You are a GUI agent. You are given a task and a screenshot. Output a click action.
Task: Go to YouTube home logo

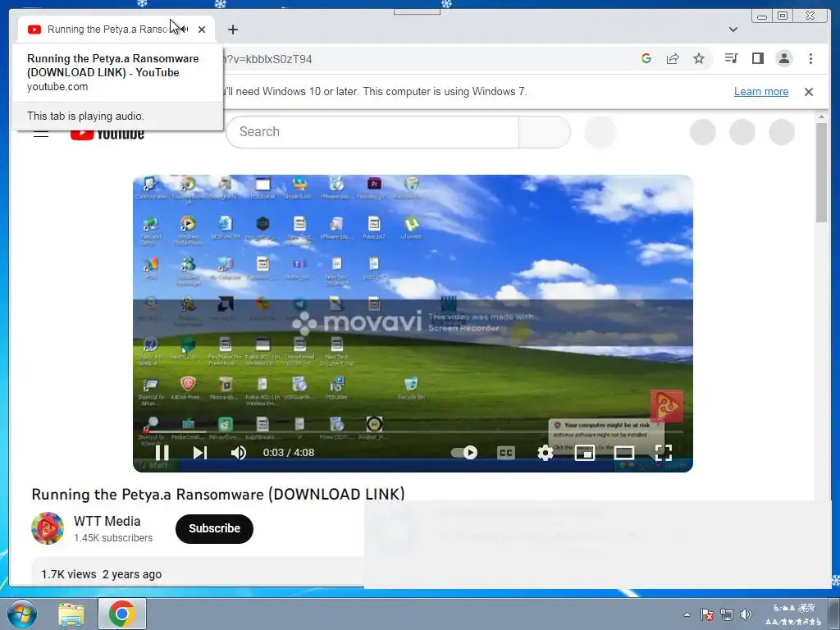coord(107,134)
